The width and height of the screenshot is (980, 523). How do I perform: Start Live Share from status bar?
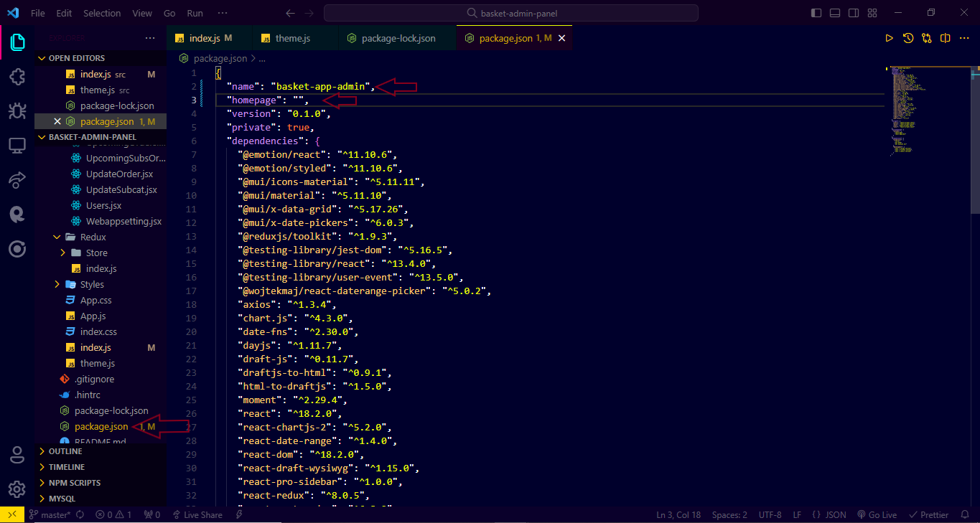[197, 514]
